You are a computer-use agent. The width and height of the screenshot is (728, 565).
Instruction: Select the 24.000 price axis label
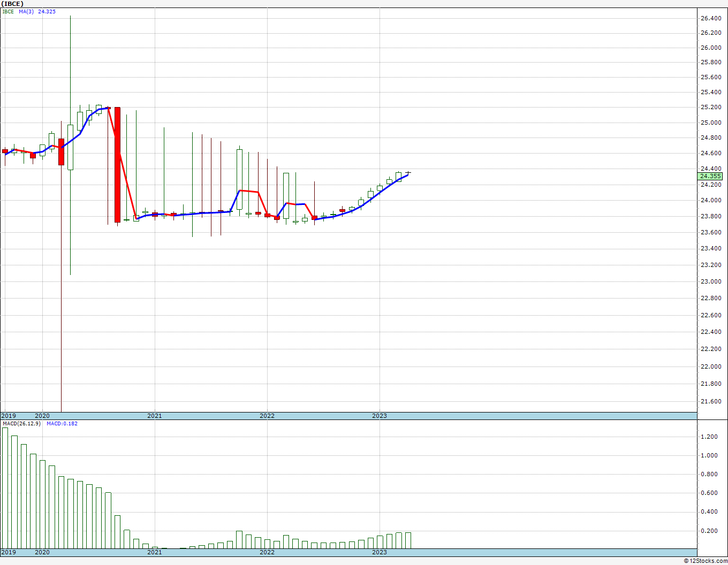coord(711,200)
